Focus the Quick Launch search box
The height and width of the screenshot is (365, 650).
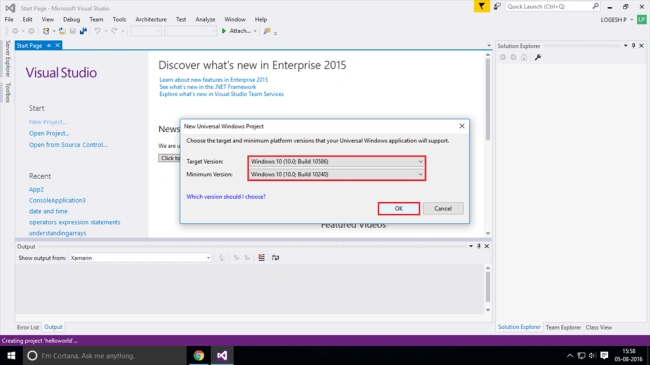(x=553, y=6)
